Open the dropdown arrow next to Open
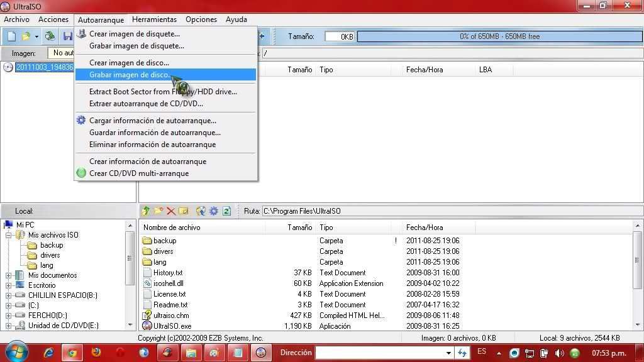 36,37
